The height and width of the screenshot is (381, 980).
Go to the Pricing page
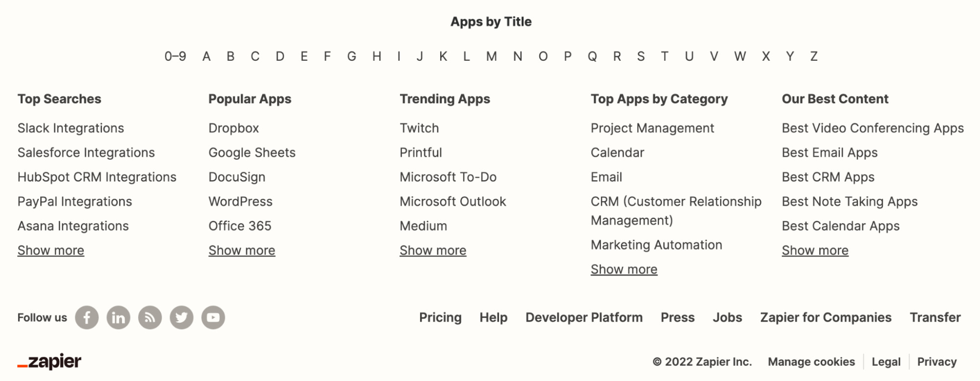click(440, 317)
